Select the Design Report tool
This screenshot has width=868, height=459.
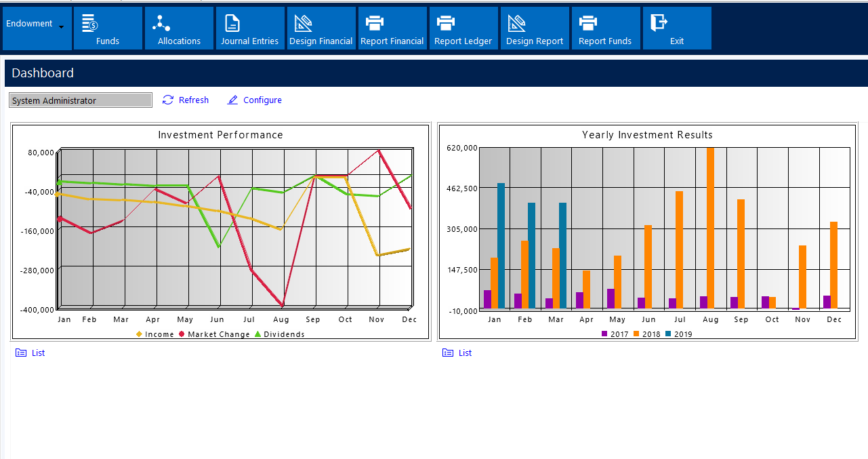(534, 28)
